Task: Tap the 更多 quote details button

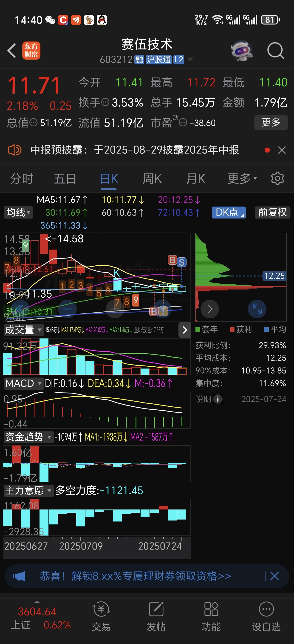Action: pyautogui.click(x=271, y=122)
